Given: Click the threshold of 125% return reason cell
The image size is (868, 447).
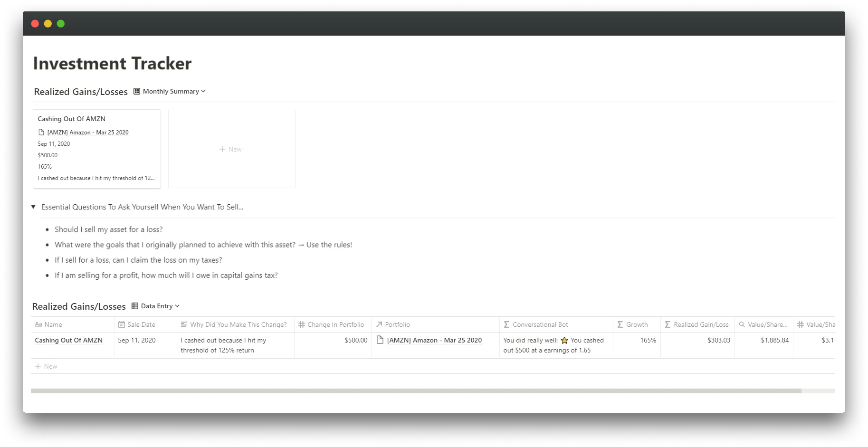Looking at the screenshot, I should pos(236,345).
